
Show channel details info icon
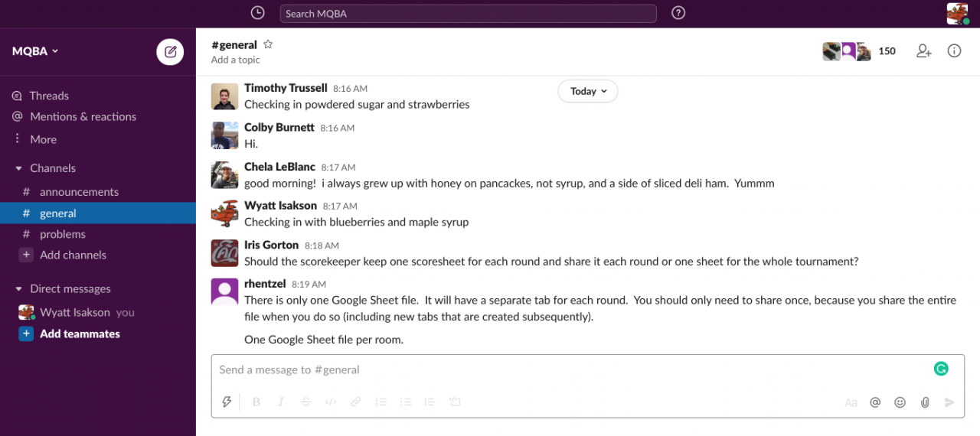click(954, 51)
